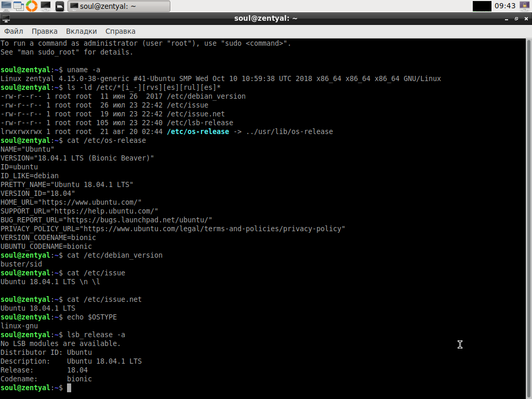The height and width of the screenshot is (399, 532).
Task: Click the BUG_REPORT_URL launchpad line
Action: coord(106,220)
